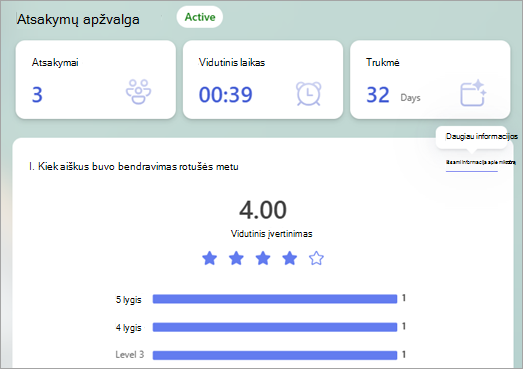Click the alarm clock icon

309,94
